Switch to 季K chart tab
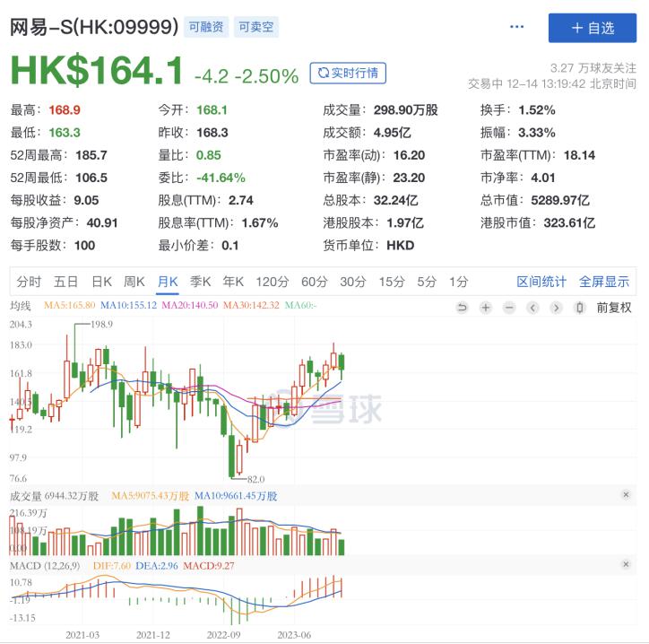Image resolution: width=649 pixels, height=644 pixels. tap(200, 282)
